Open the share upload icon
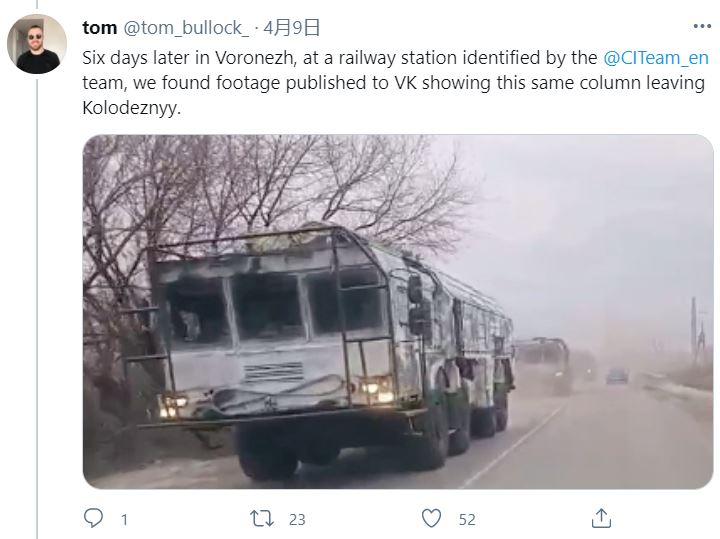Screen dimensions: 720x539 [601, 518]
